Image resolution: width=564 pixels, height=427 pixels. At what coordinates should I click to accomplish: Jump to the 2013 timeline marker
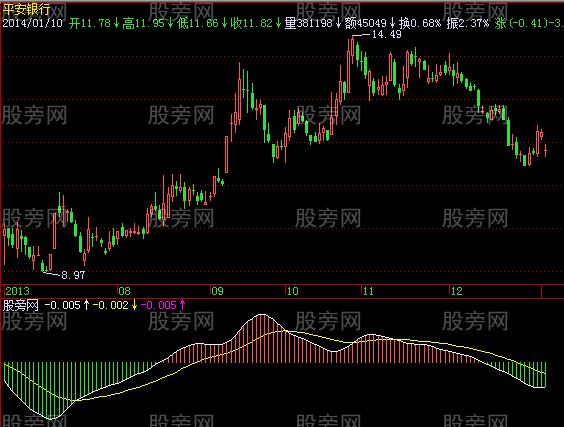coord(17,291)
